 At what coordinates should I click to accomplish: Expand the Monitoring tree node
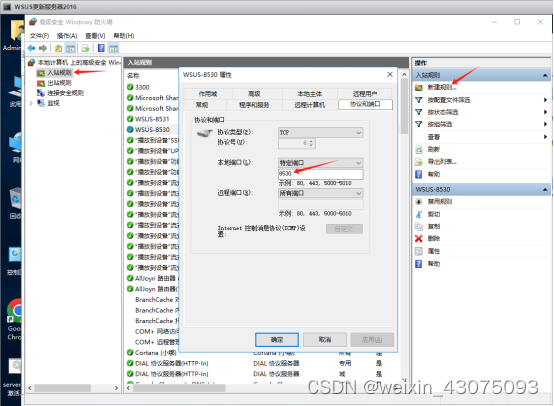31,103
